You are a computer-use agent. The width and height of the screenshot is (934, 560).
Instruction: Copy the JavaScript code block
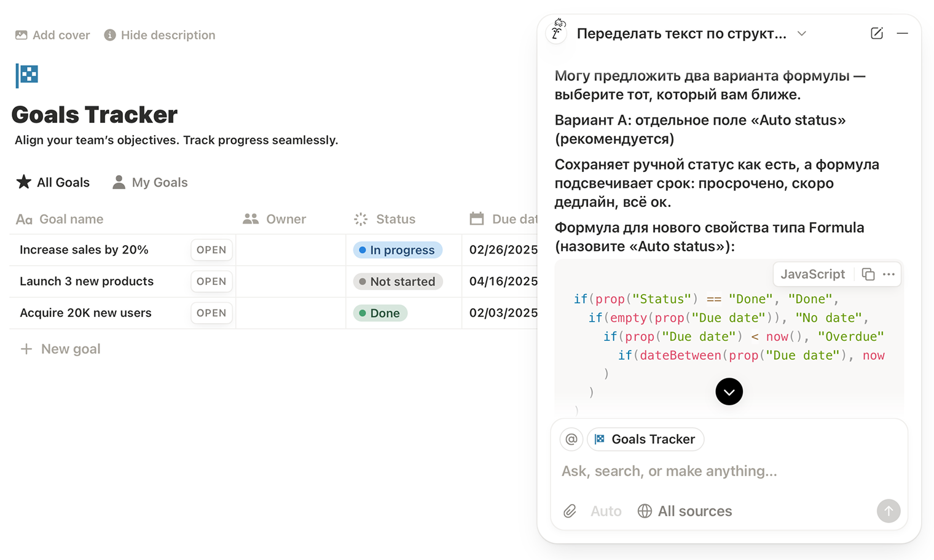pyautogui.click(x=868, y=274)
